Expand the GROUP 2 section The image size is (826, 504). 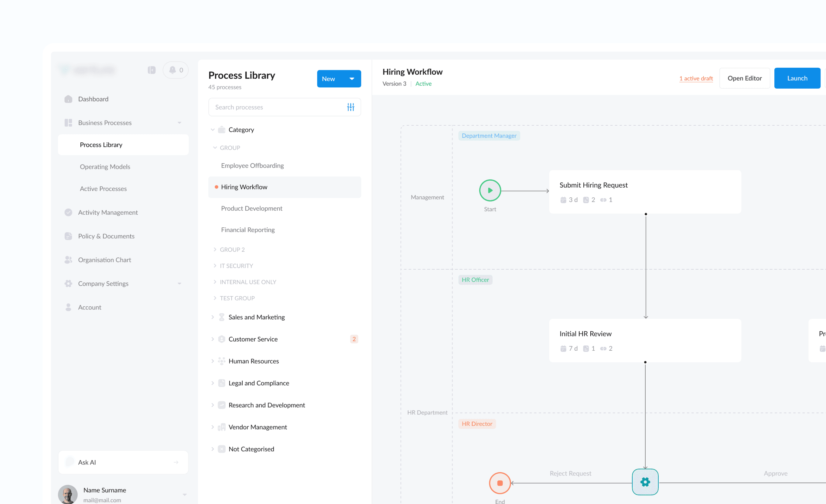tap(215, 250)
